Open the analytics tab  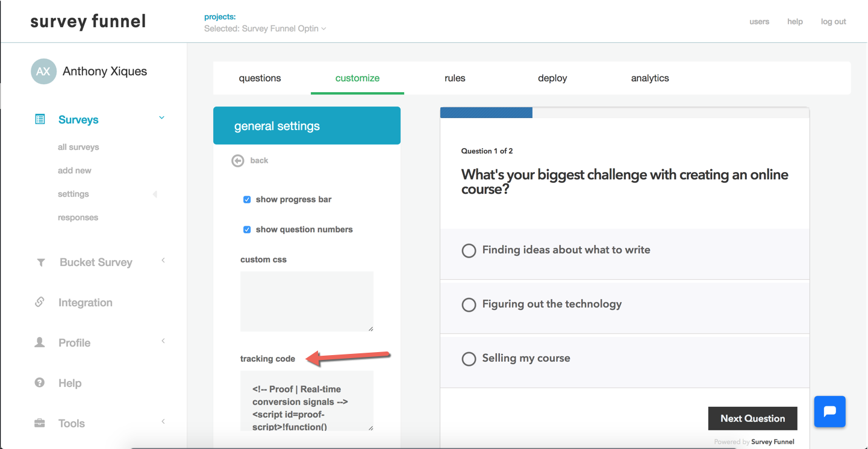(x=650, y=78)
